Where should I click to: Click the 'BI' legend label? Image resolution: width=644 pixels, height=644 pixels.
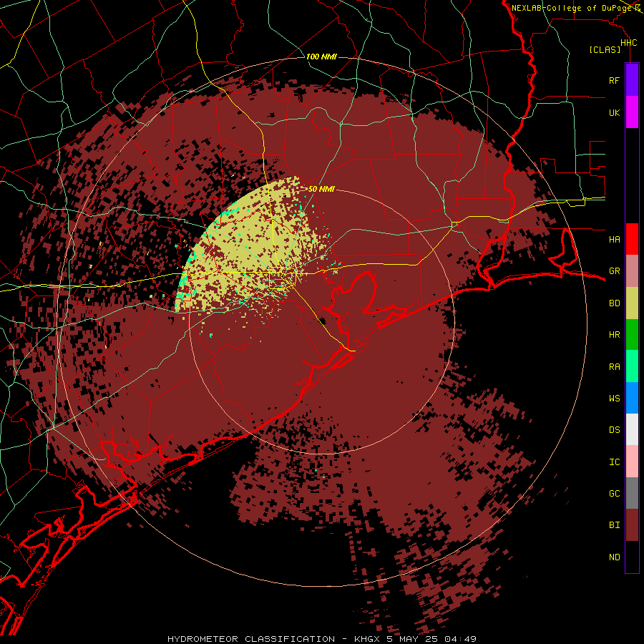click(614, 525)
